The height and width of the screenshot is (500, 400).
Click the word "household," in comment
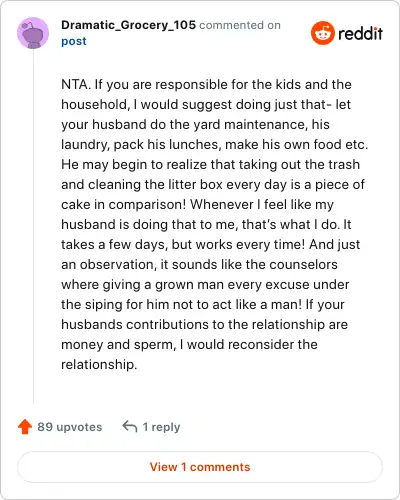pyautogui.click(x=96, y=104)
